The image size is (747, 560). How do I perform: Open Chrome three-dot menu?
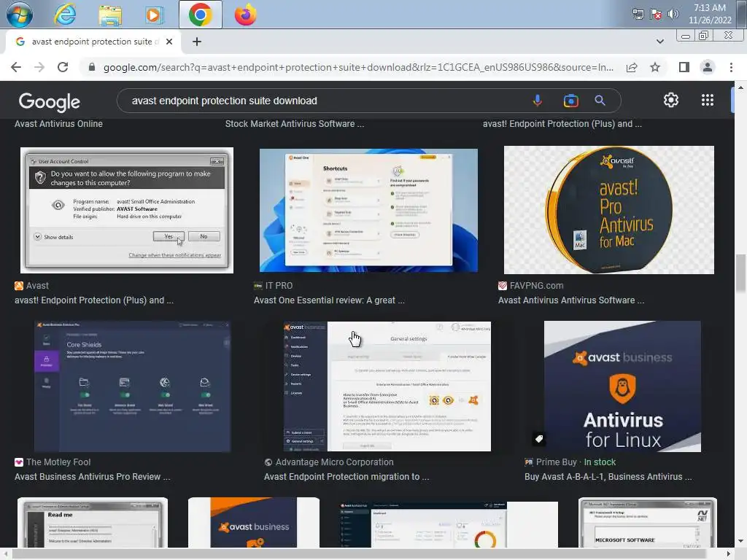click(x=731, y=67)
